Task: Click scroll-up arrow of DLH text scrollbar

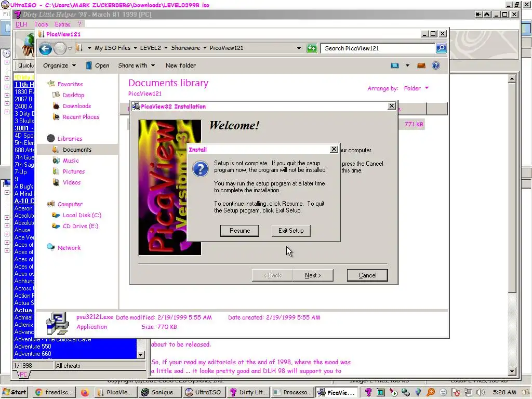Action: [x=512, y=79]
